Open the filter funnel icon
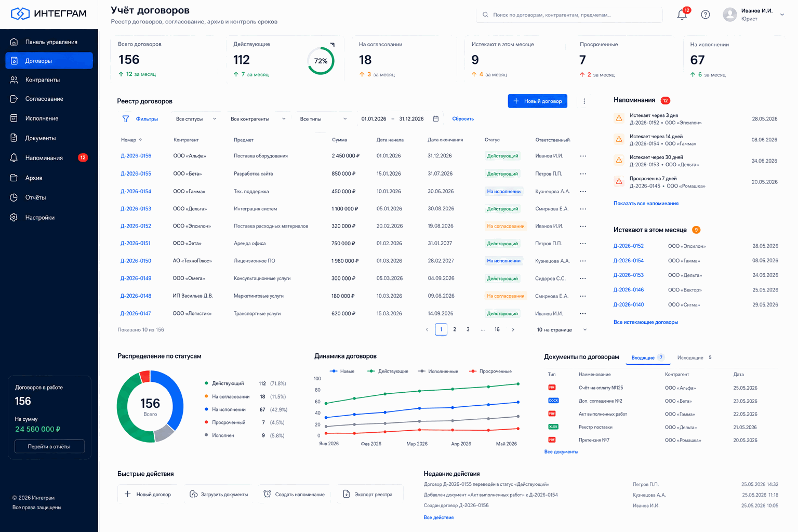Viewport: 798px width, 532px height. click(126, 119)
